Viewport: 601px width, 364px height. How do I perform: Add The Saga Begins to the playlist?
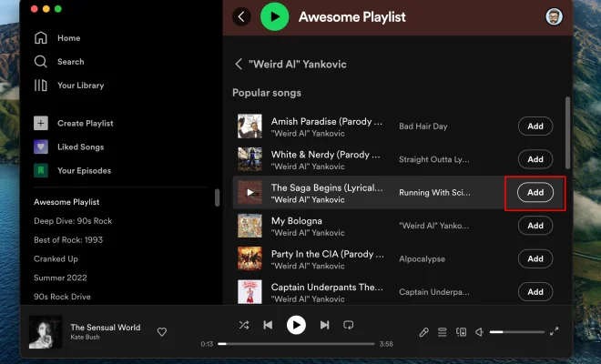click(x=535, y=192)
